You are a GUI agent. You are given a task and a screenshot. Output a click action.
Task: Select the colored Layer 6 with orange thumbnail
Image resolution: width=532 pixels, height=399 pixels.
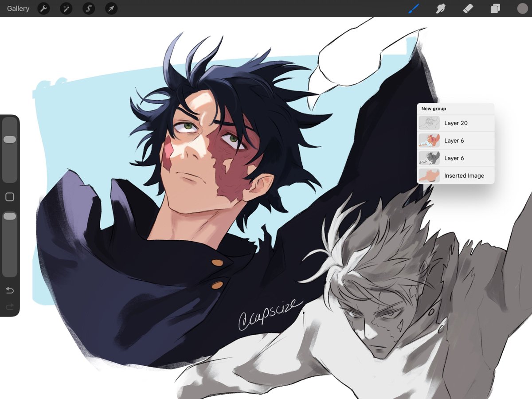point(455,141)
